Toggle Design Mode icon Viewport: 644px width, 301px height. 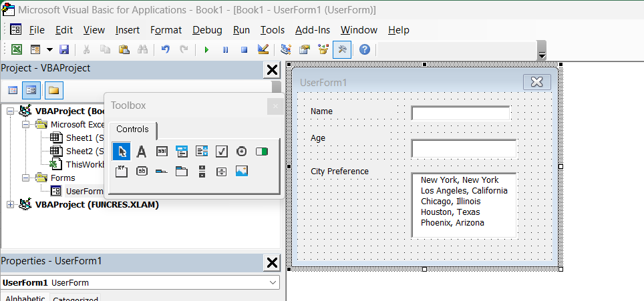click(263, 49)
